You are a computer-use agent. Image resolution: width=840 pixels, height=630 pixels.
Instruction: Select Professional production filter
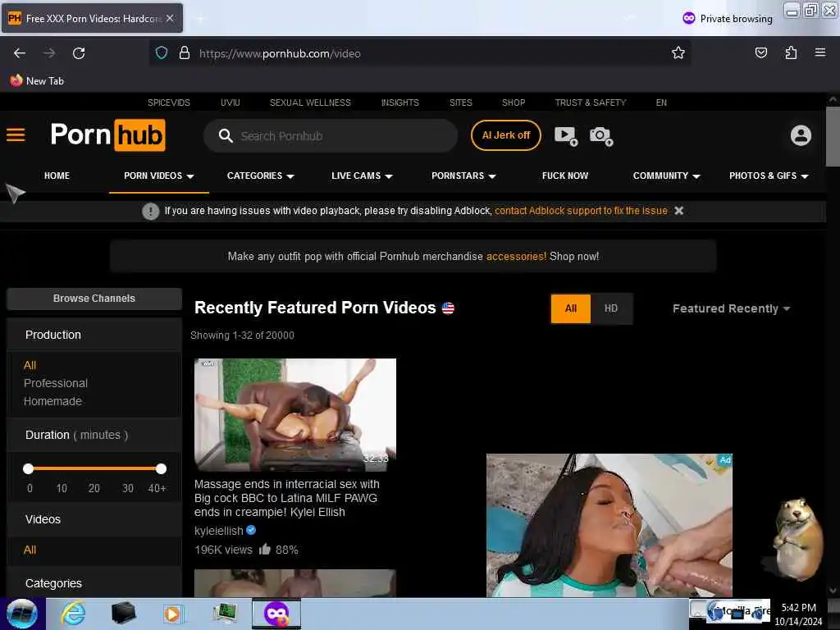coord(56,383)
